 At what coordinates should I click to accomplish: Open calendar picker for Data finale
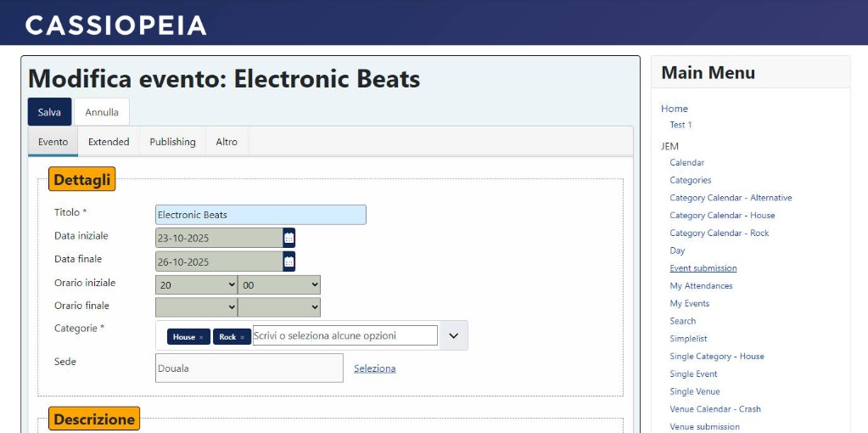[289, 261]
